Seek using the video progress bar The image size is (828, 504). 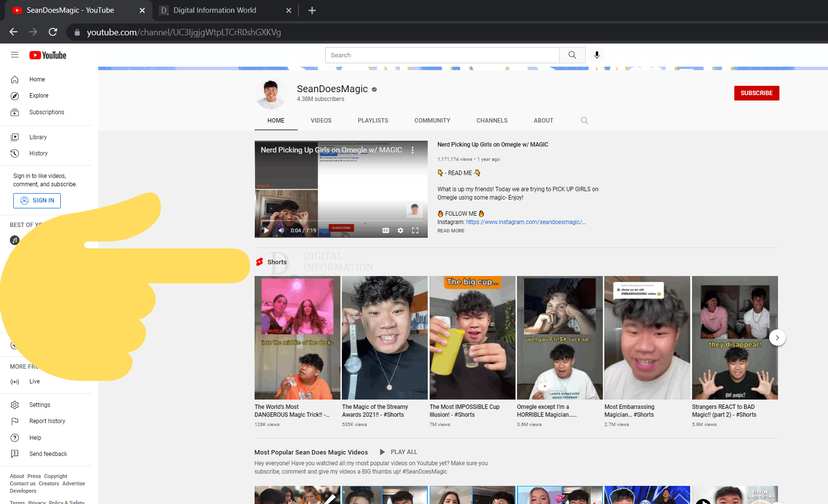click(x=341, y=222)
